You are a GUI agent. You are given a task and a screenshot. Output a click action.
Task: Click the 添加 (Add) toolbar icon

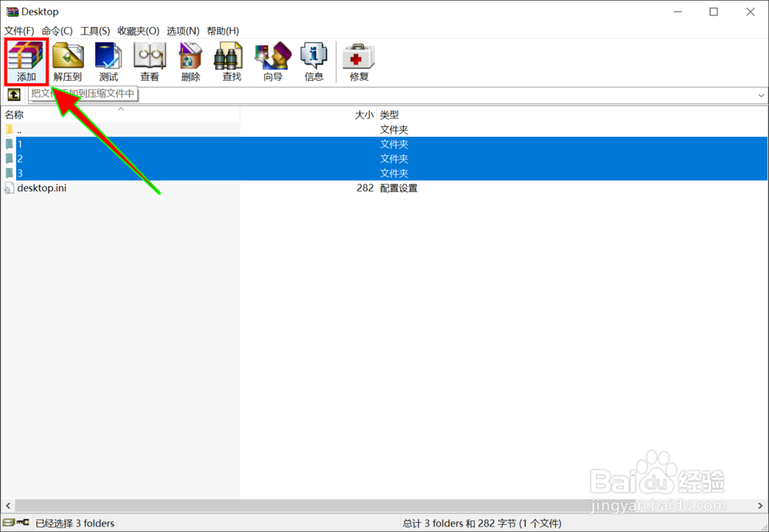pos(26,62)
